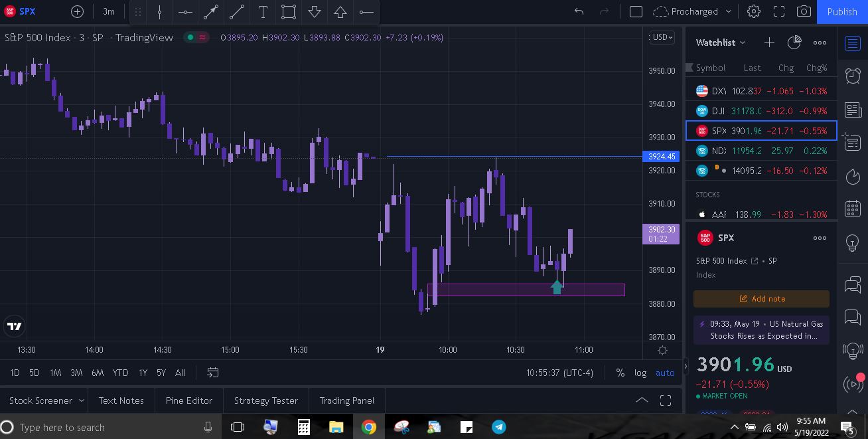Open the layout setup square icon
The height and width of the screenshot is (439, 868).
pos(636,11)
